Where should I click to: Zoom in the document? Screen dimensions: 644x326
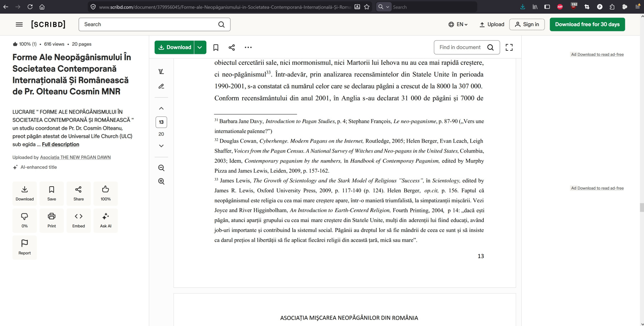161,182
